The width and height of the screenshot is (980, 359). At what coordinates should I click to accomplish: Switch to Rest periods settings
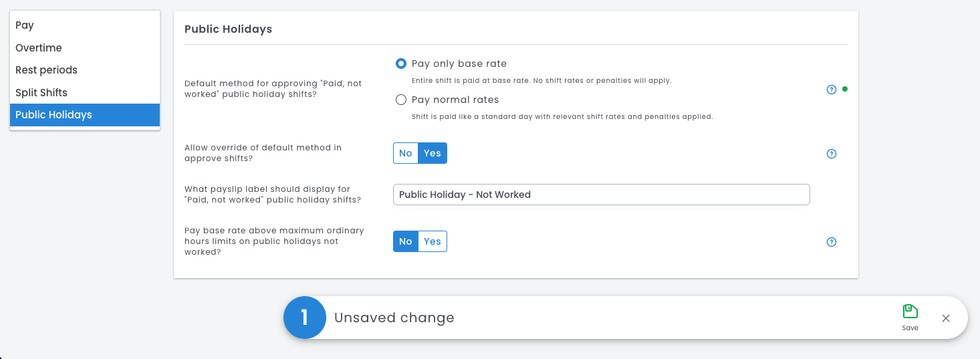click(x=46, y=70)
